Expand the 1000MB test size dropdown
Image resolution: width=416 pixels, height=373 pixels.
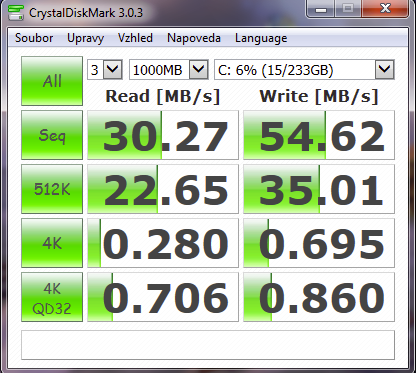(199, 70)
